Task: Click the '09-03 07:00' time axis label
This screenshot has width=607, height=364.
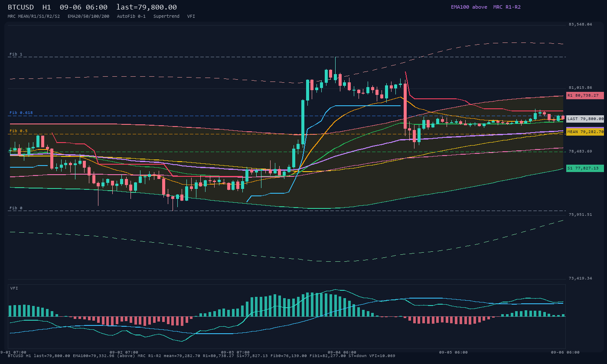Action: tap(235, 352)
